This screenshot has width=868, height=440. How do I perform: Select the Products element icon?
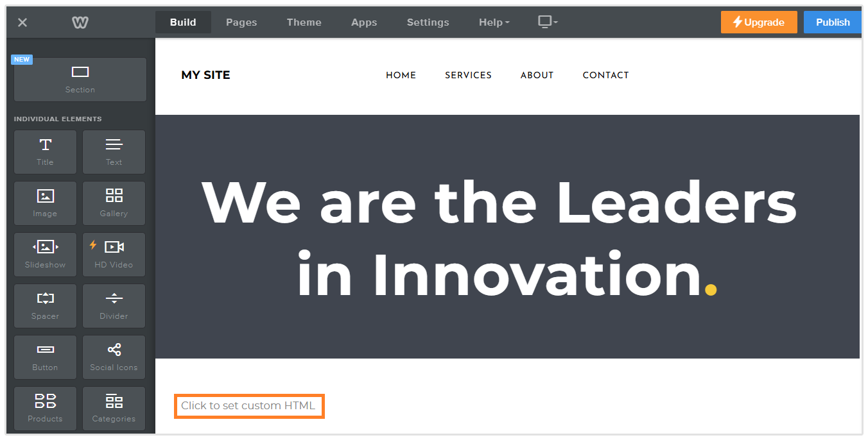tap(45, 402)
